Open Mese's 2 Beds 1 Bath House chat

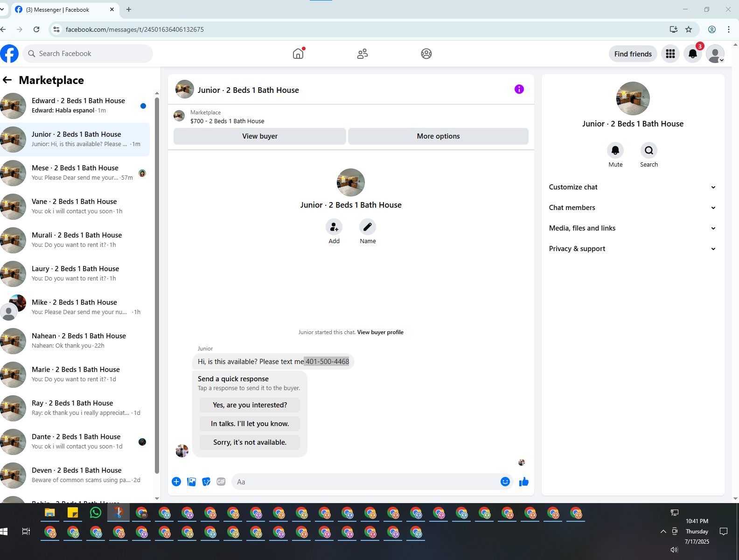tap(75, 173)
